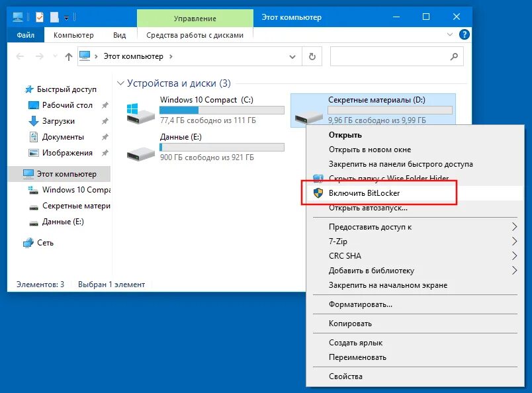Click the new folder quick-access icon

[55, 17]
